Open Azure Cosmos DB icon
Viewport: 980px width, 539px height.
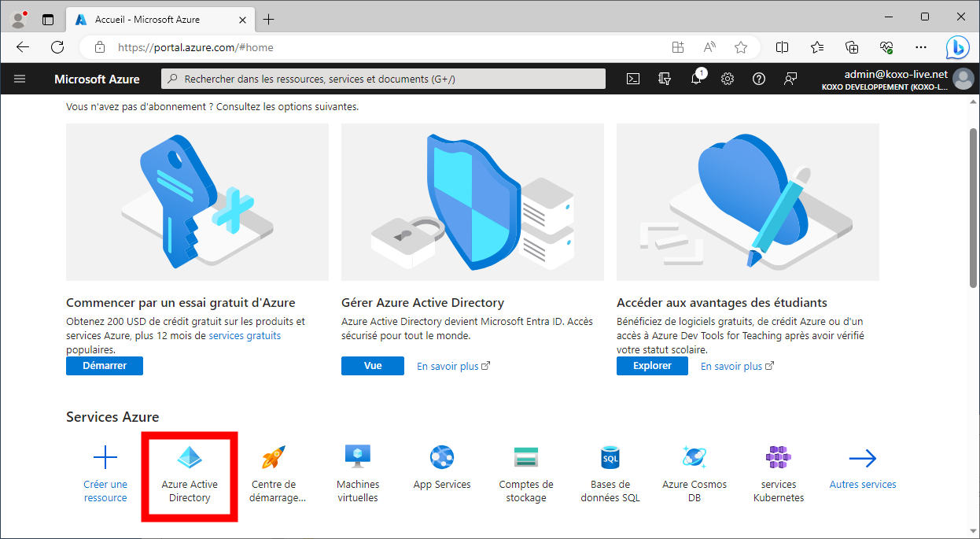coord(694,457)
